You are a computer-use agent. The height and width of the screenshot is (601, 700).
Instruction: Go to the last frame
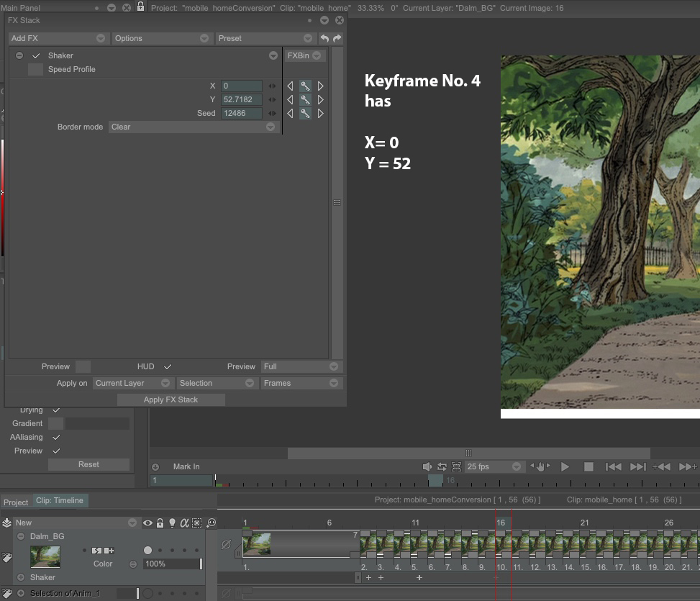(638, 466)
